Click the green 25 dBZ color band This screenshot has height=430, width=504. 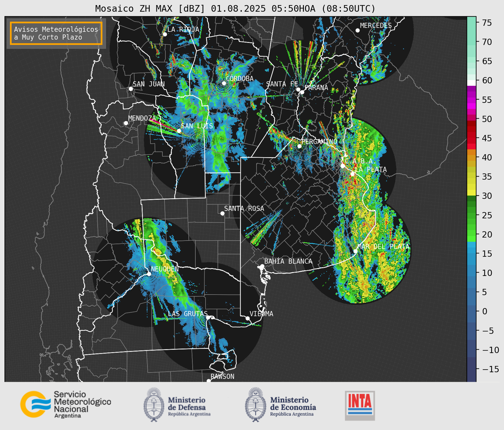coord(471,215)
